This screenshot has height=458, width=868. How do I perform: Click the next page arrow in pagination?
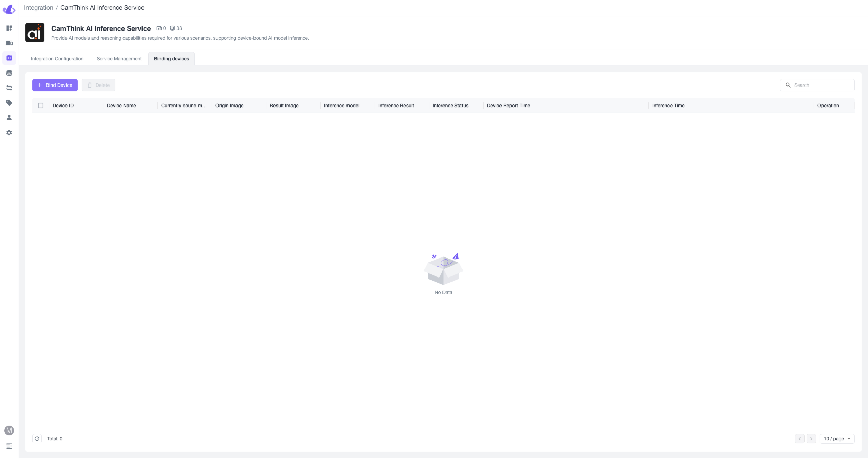point(811,438)
